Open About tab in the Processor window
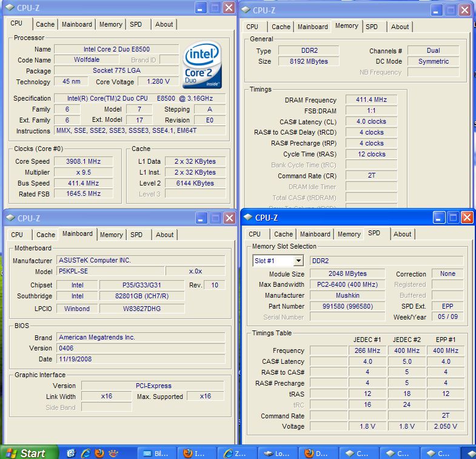This screenshot has height=459, width=476. pyautogui.click(x=164, y=24)
